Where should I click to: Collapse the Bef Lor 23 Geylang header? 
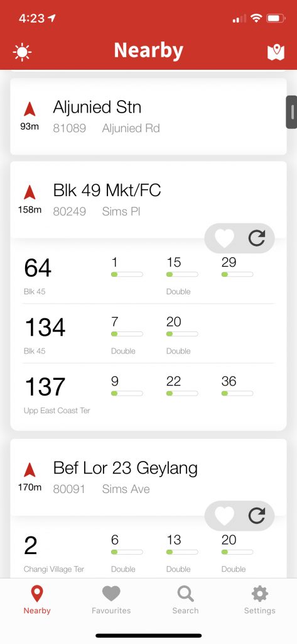(148, 477)
